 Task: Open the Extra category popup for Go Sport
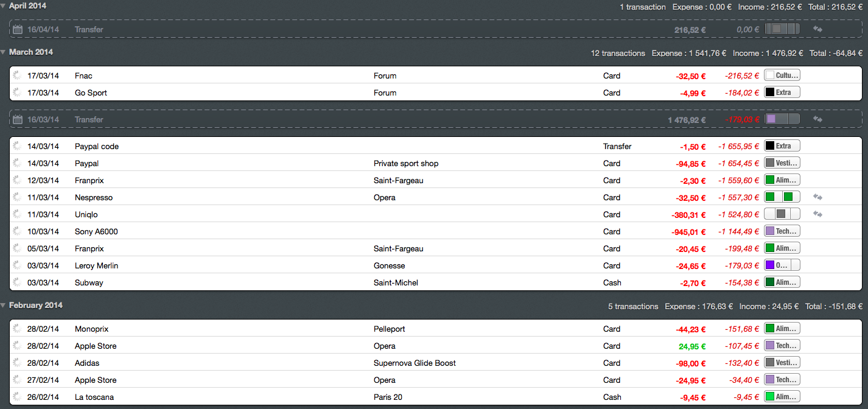coord(782,93)
